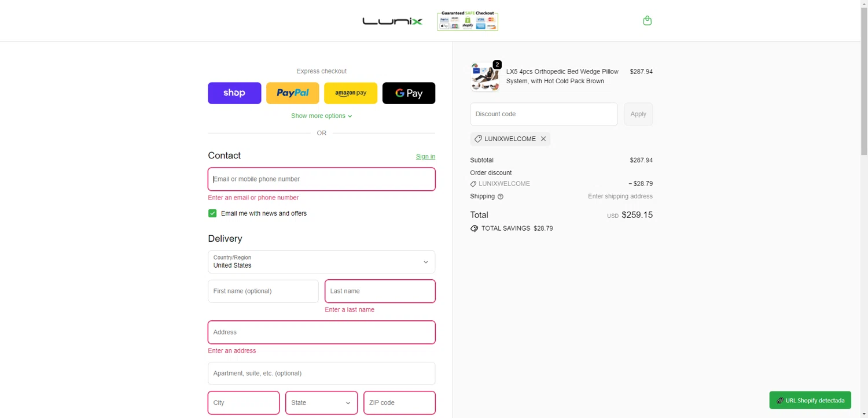Viewport: 868px width, 418px height.
Task: Click the 'Enter an address' error text
Action: pyautogui.click(x=232, y=351)
